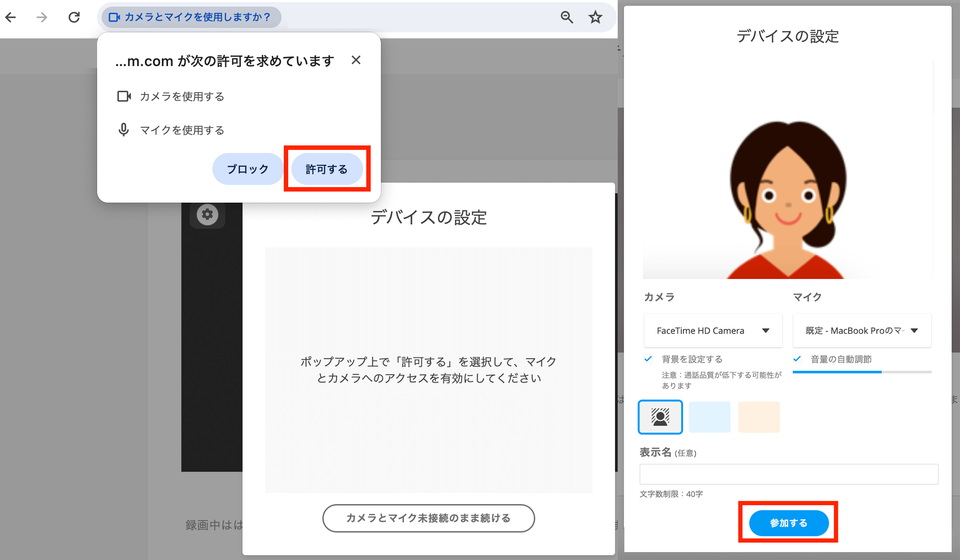Image resolution: width=960 pixels, height=560 pixels.
Task: Pick the light blue background swatch
Action: click(709, 417)
